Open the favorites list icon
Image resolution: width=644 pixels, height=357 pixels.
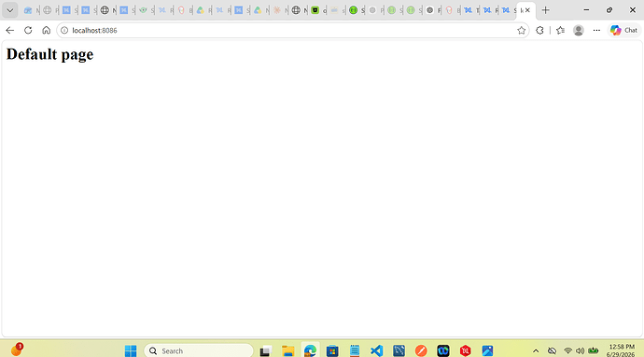[560, 30]
